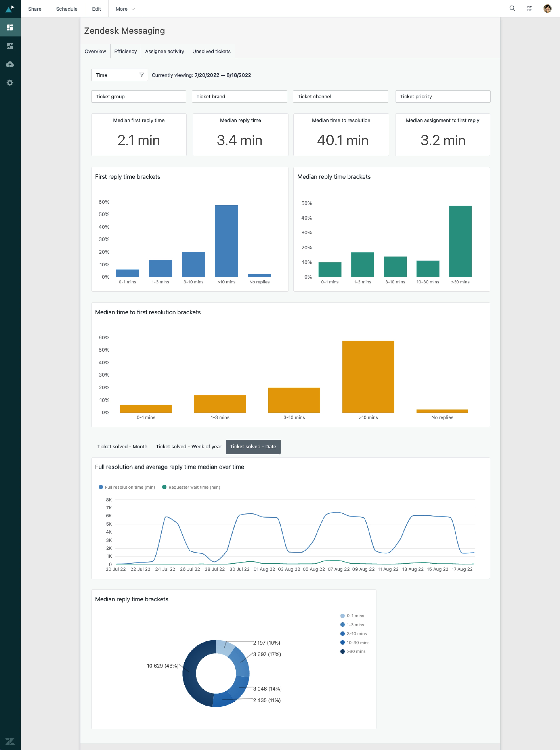The width and height of the screenshot is (560, 750).
Task: Open the Zendesk products grid icon
Action: coord(529,9)
